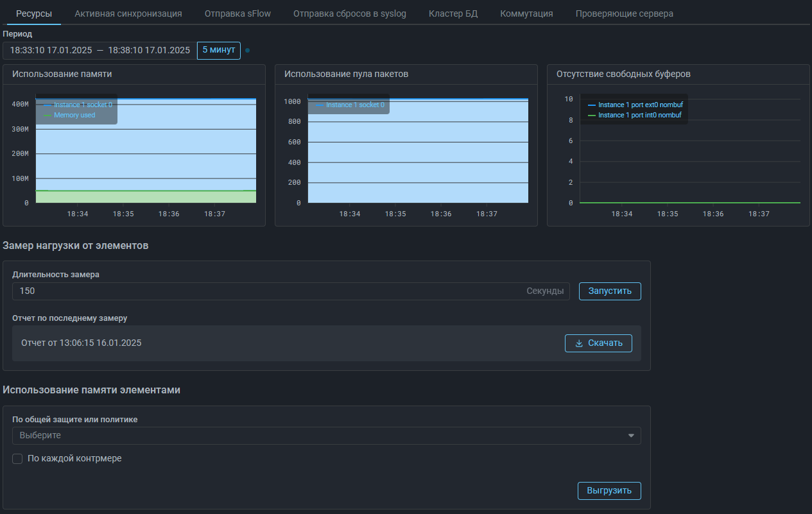
Task: Open Отправка сбросов в syslog tab
Action: (349, 13)
